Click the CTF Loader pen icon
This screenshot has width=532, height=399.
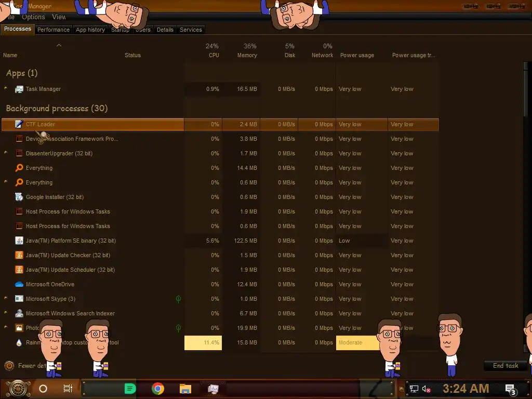(19, 124)
